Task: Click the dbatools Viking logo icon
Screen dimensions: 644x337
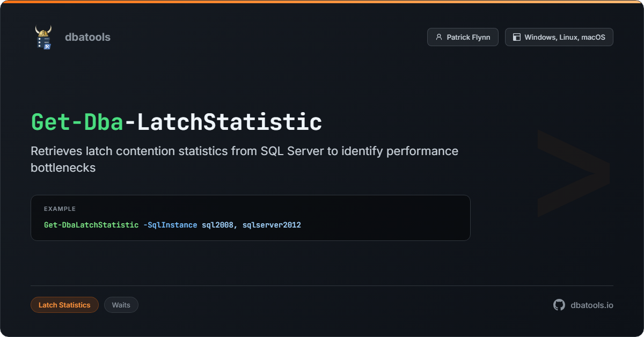Action: click(43, 37)
